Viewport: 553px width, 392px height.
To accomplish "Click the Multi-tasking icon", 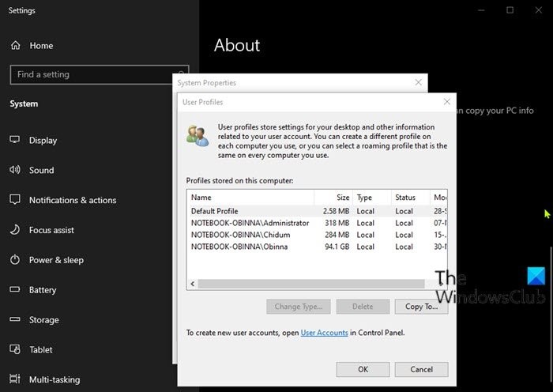I will pos(15,379).
